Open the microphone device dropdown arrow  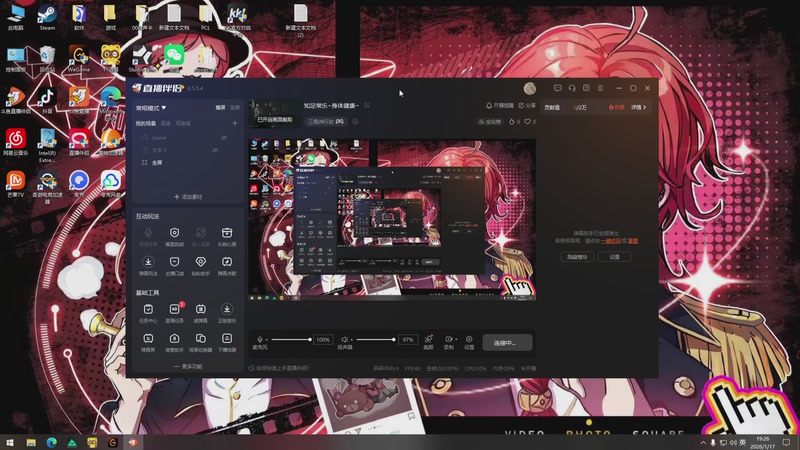(266, 340)
